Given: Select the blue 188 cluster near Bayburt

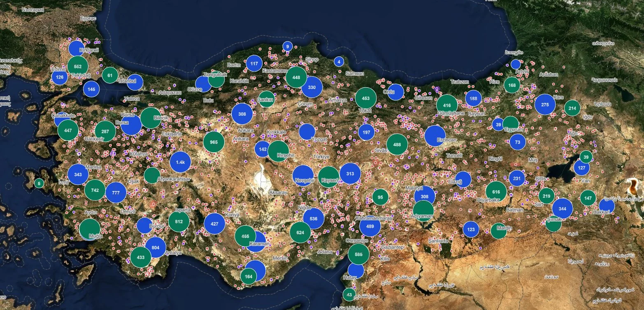Looking at the screenshot, I should (x=474, y=98).
